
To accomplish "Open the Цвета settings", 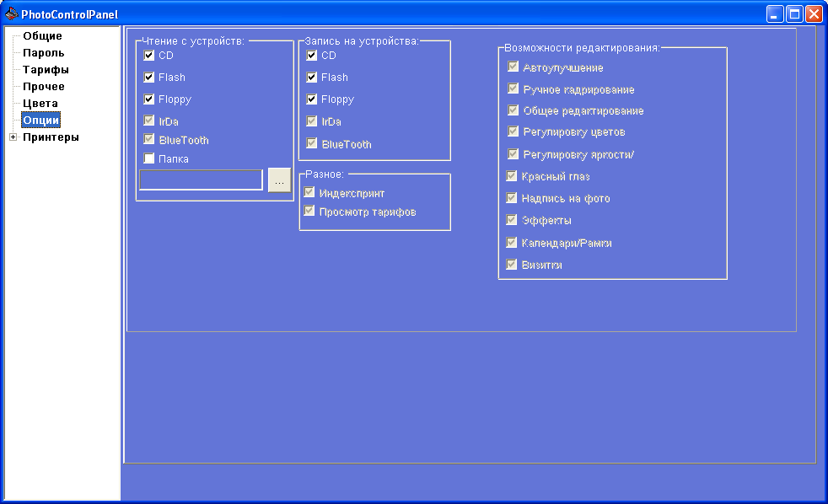I will pos(40,104).
